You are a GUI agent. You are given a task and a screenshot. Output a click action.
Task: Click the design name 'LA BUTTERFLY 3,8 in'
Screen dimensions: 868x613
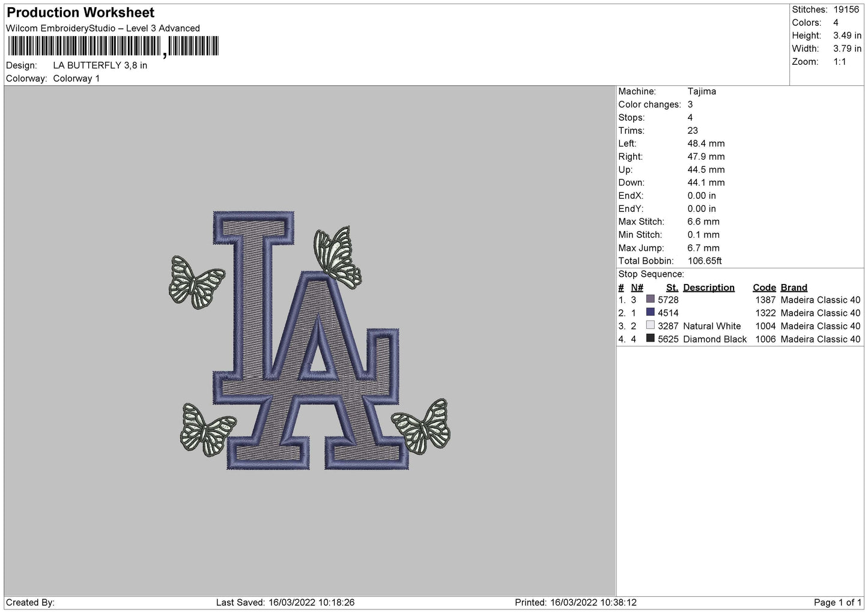point(100,65)
